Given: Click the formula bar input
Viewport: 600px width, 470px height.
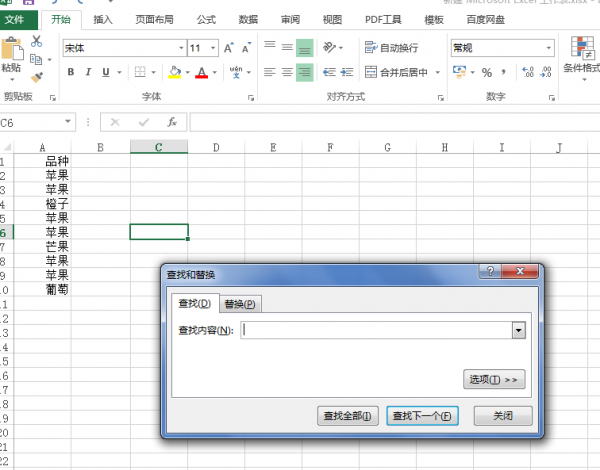Looking at the screenshot, I should point(394,122).
